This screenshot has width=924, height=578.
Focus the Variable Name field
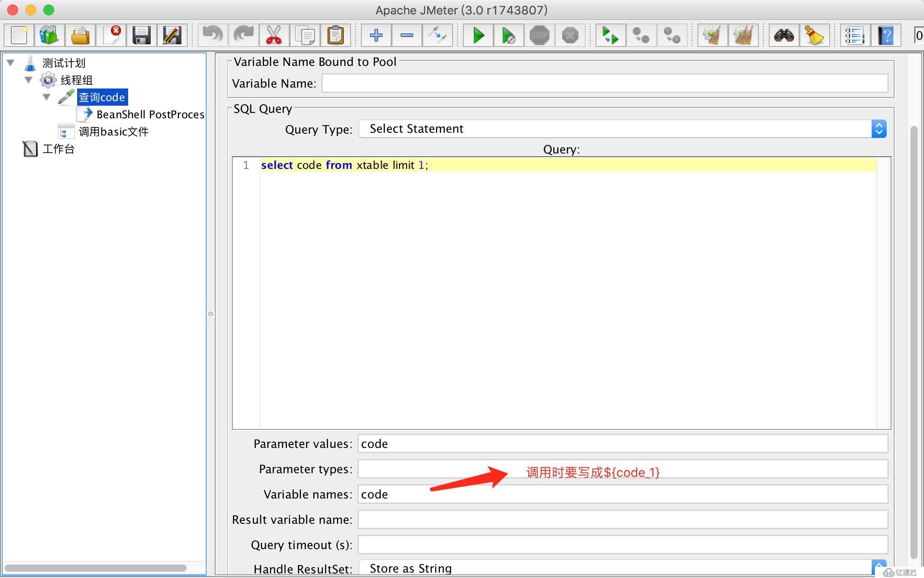click(605, 84)
